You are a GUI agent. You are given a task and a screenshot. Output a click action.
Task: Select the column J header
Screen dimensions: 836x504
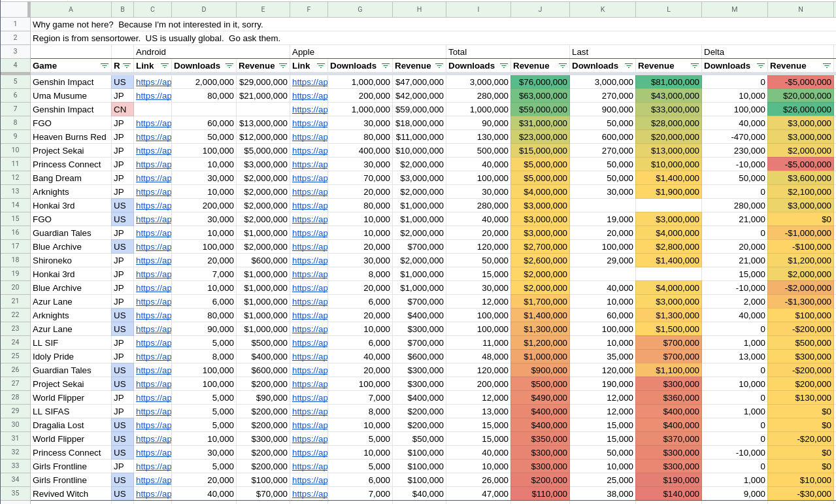click(540, 9)
